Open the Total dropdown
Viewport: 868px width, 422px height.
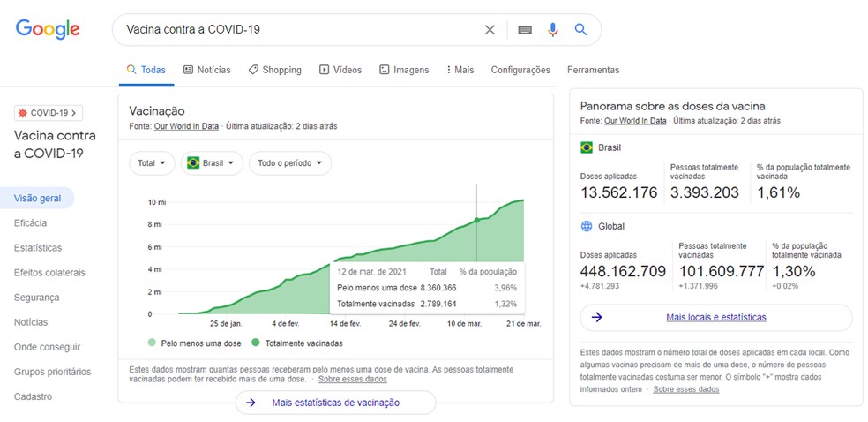(x=152, y=163)
